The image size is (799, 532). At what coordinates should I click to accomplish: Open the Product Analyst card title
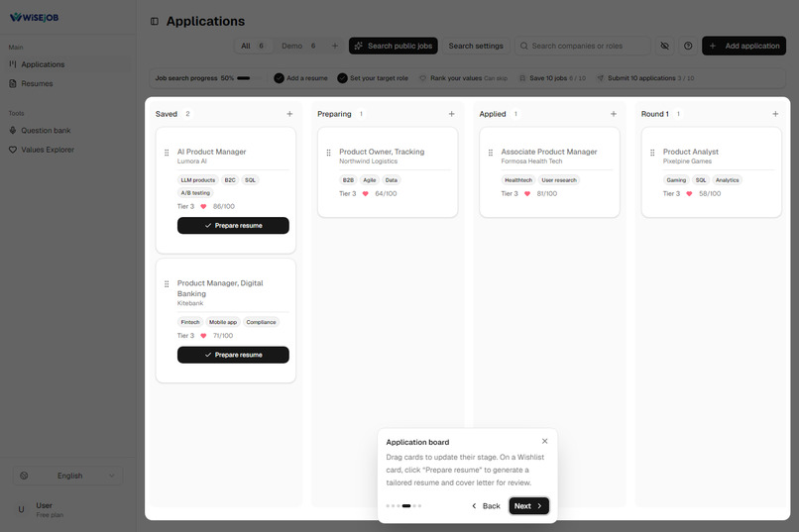691,152
